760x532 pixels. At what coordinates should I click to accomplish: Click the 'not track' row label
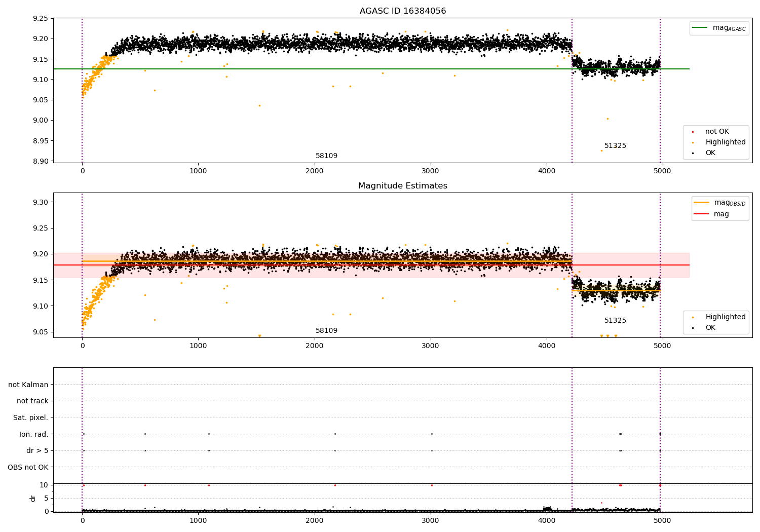click(x=32, y=401)
